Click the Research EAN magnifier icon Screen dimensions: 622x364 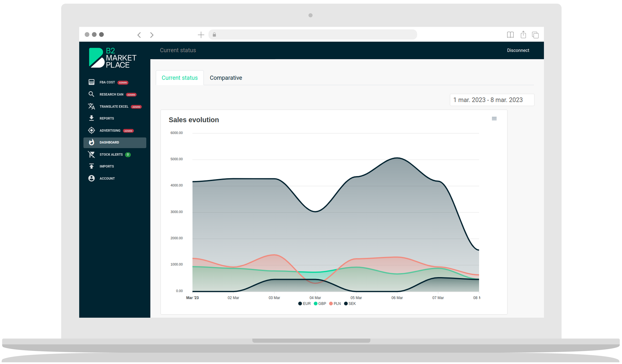coord(91,94)
